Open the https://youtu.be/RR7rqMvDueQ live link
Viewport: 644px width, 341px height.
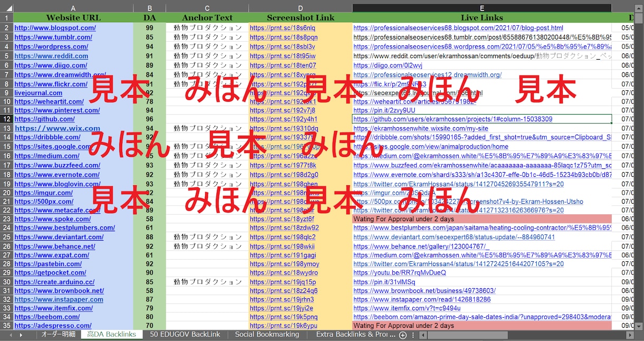click(400, 273)
